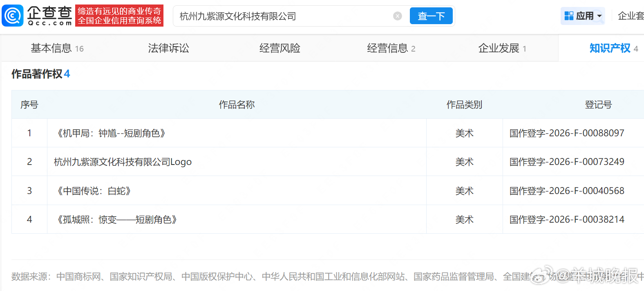Switch to the 法律诉讼 tab
The height and width of the screenshot is (291, 644).
(168, 48)
